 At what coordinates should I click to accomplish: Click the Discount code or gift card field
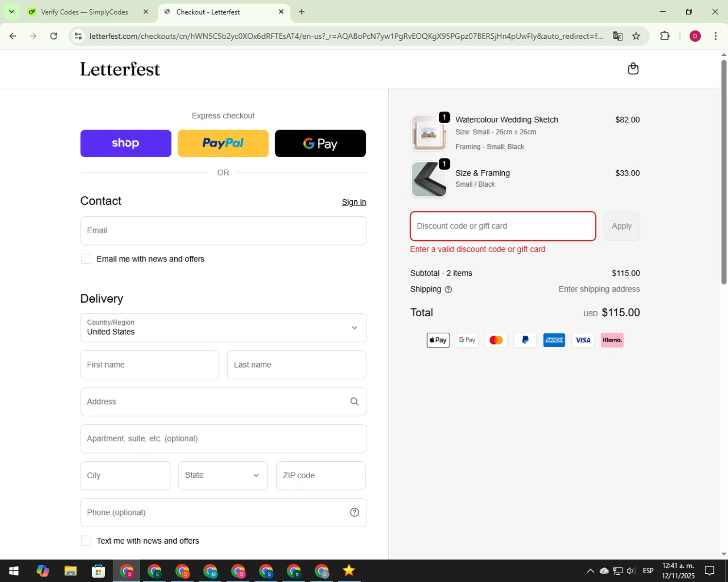[503, 226]
